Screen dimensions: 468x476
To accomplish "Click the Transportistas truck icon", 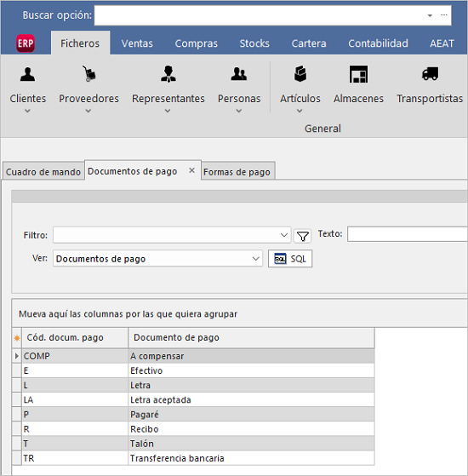I will tap(430, 74).
